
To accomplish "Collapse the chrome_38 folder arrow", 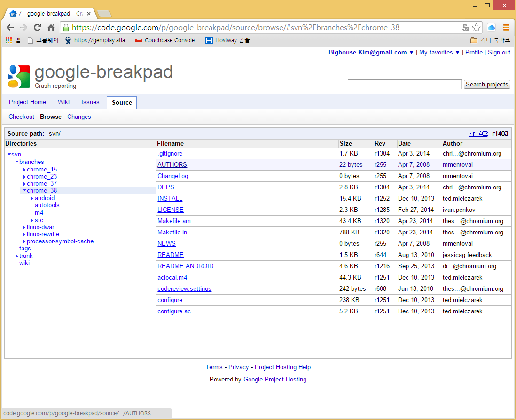I will click(x=25, y=190).
